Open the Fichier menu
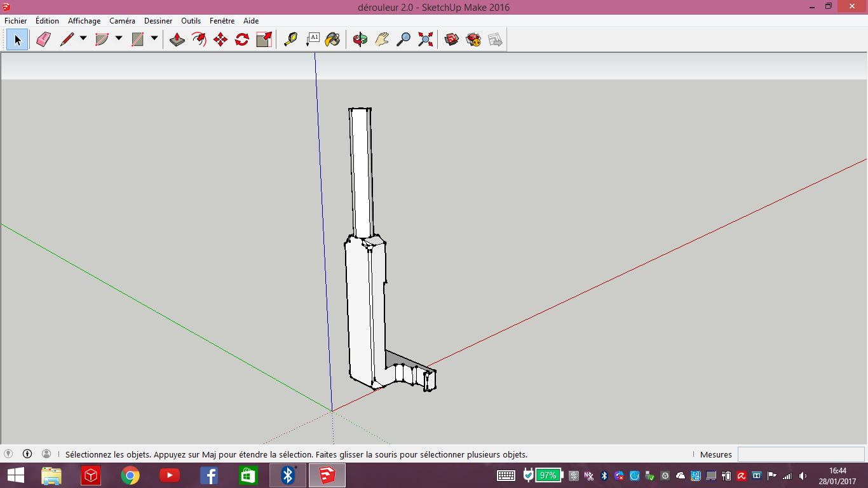Viewport: 868px width, 488px height. [x=16, y=21]
